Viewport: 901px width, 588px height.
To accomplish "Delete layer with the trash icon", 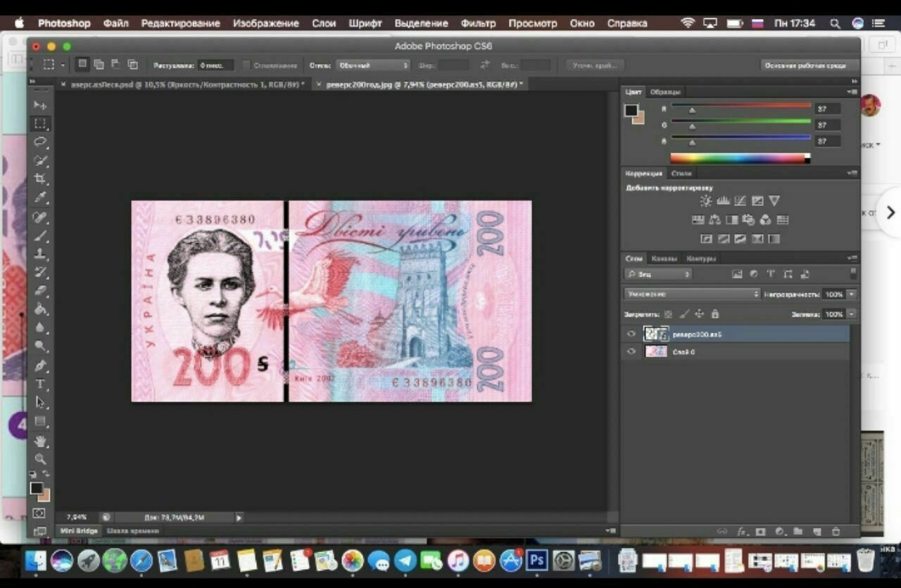I will pos(836,532).
